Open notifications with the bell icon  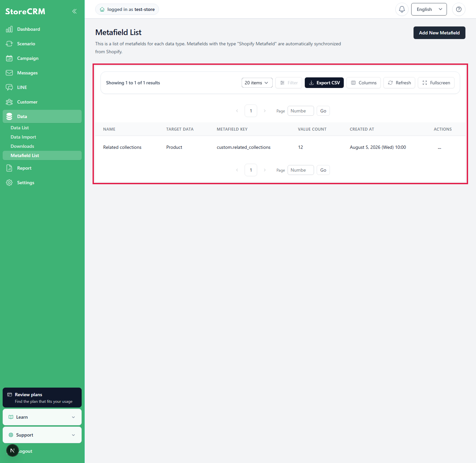coord(402,9)
